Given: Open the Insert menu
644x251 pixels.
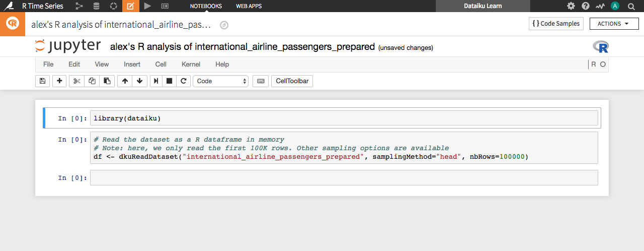Looking at the screenshot, I should point(132,64).
